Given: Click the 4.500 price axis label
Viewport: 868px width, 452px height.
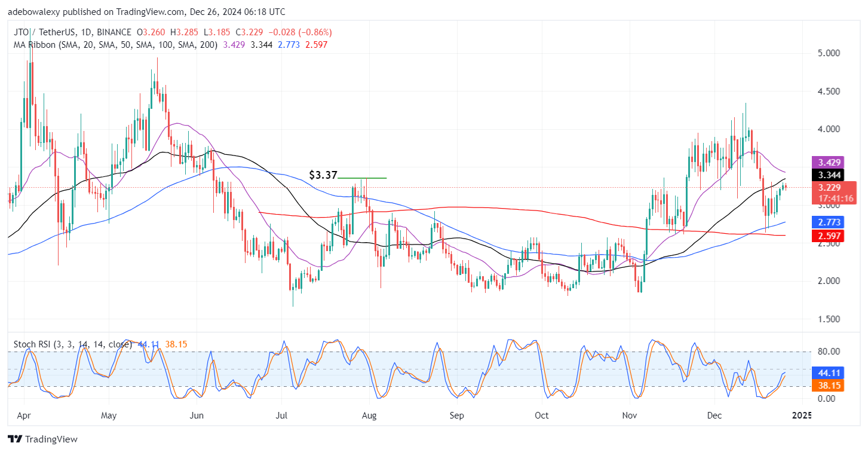Looking at the screenshot, I should pyautogui.click(x=830, y=91).
